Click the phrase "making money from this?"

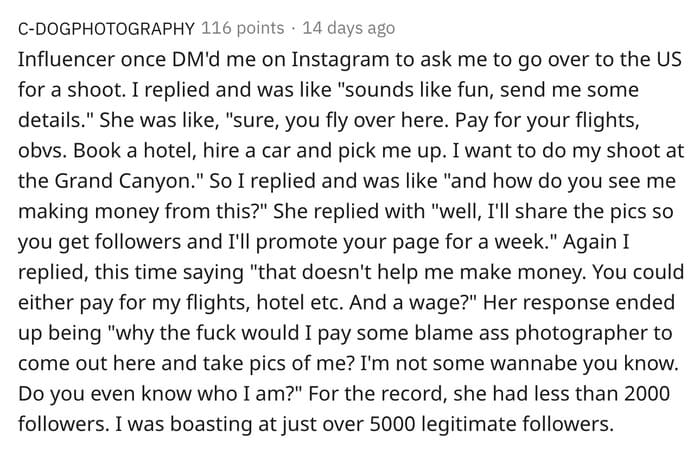pos(138,212)
